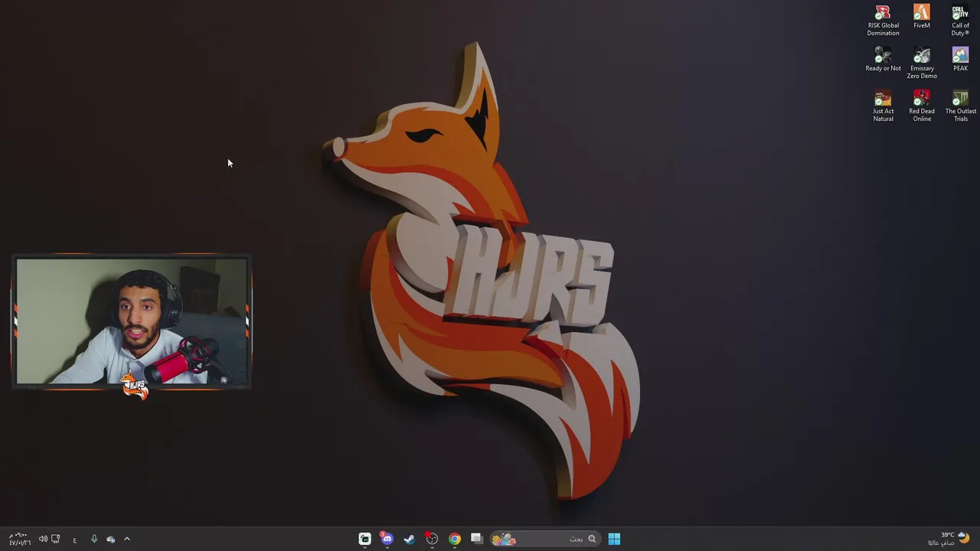Open Steam from the taskbar
This screenshot has height=551, width=980.
pyautogui.click(x=410, y=539)
